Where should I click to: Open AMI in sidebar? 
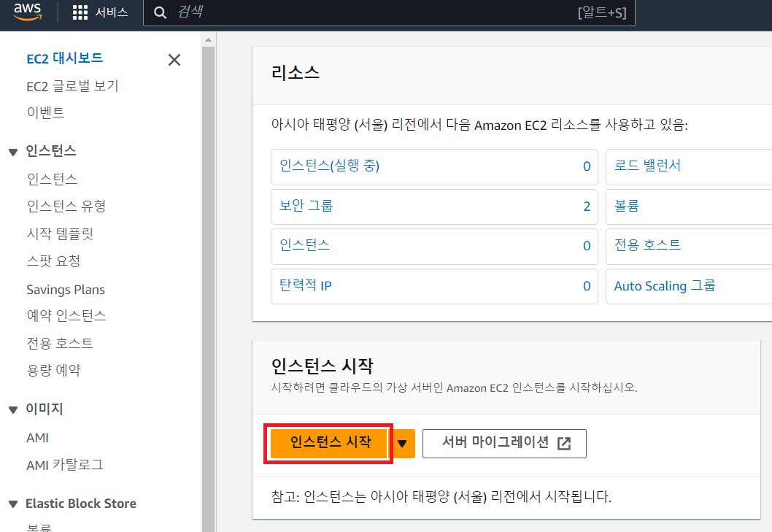[37, 437]
